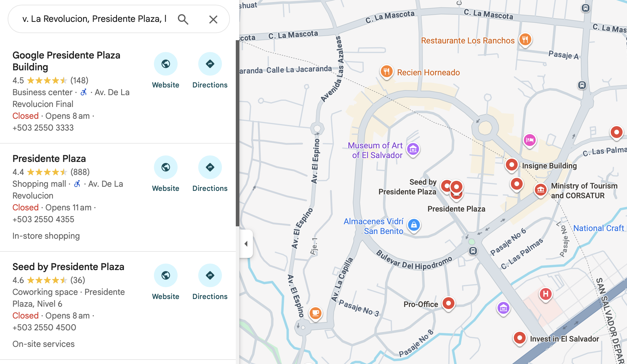627x364 pixels.
Task: Select the Invest in El Salvador pin
Action: point(519,338)
